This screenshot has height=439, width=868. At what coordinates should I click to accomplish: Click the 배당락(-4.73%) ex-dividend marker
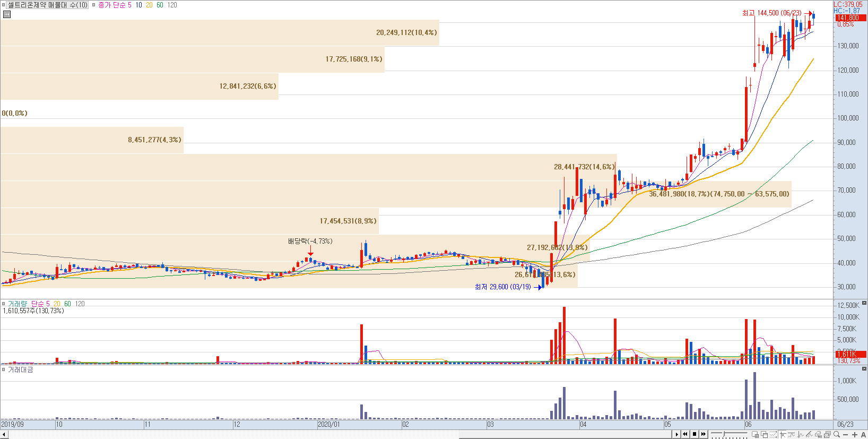point(310,241)
